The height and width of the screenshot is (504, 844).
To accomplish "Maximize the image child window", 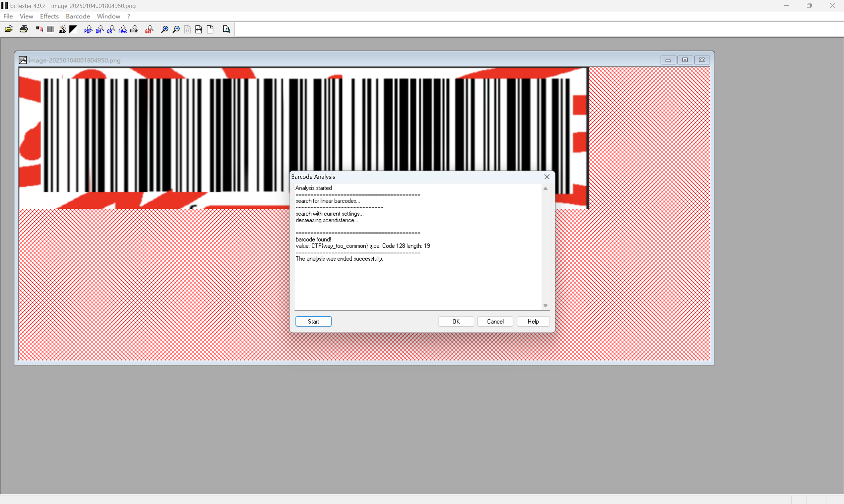I will pos(685,60).
